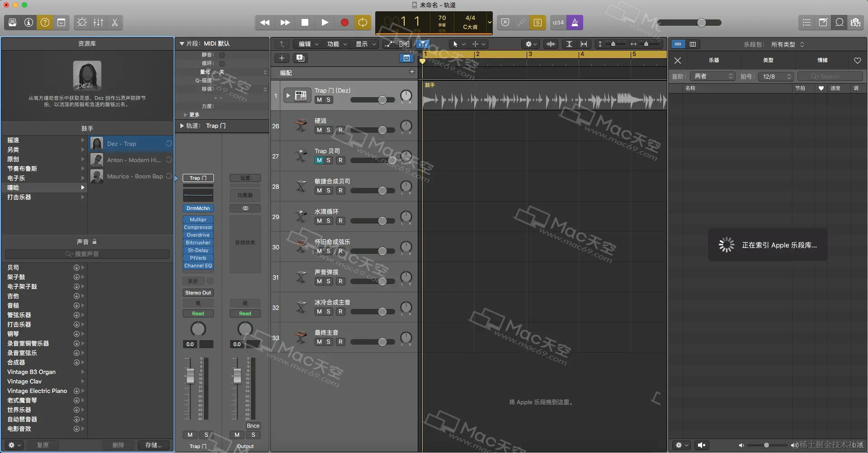Click the 存储 button in library
The height and width of the screenshot is (453, 868).
(x=154, y=445)
